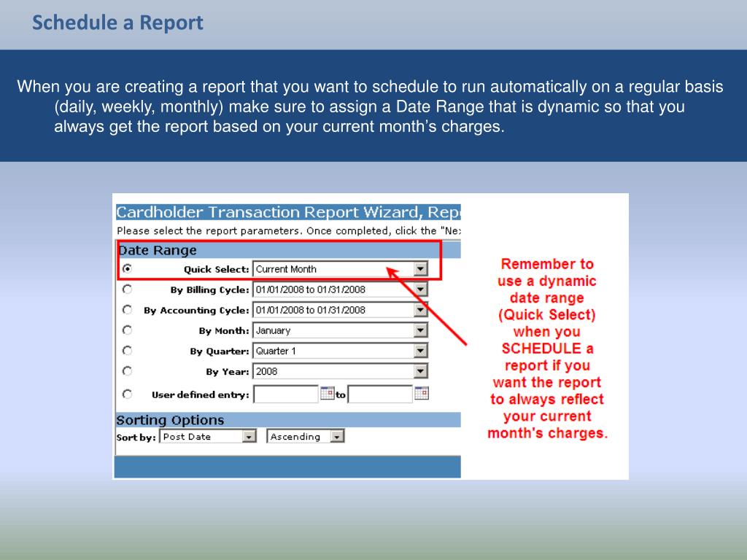Open the Quick Select Current Month dropdown
Viewport: 747px width, 560px height.
coord(340,269)
